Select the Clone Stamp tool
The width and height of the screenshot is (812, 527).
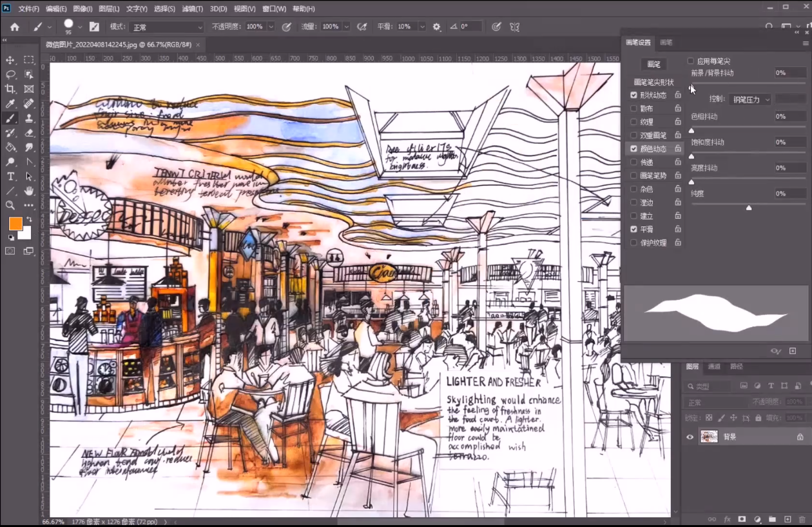point(29,119)
